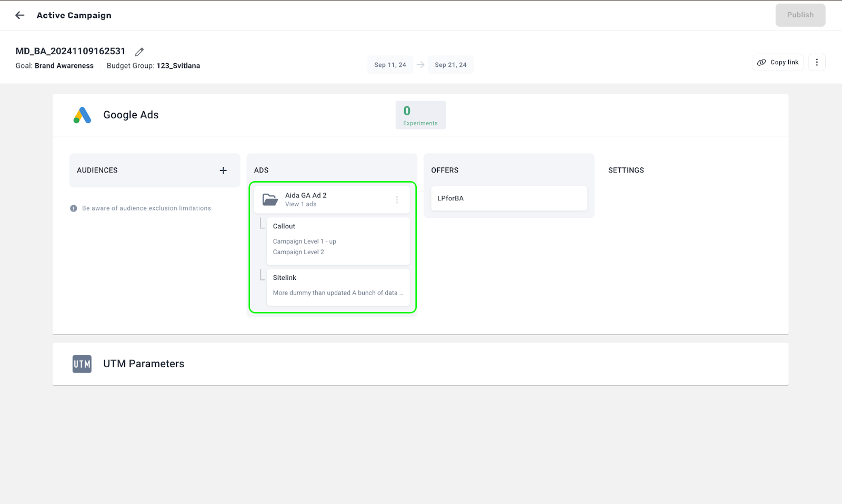Click Campaign Level 2 callout text
This screenshot has width=842, height=504.
pos(298,252)
